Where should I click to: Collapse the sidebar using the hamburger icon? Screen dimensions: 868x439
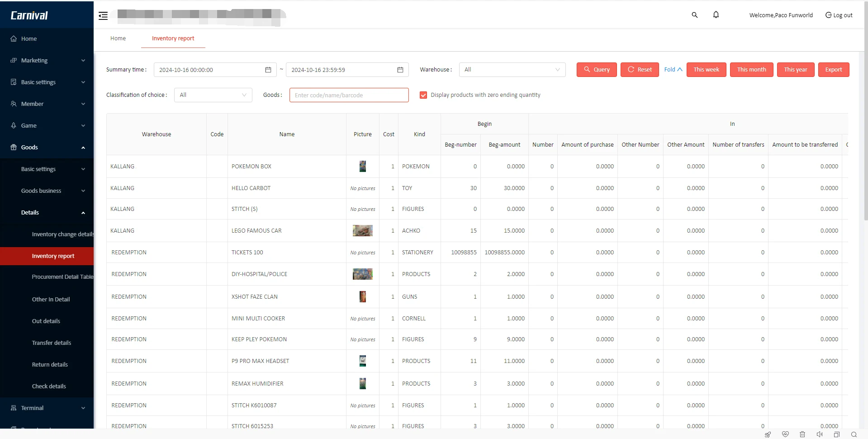[x=103, y=15]
